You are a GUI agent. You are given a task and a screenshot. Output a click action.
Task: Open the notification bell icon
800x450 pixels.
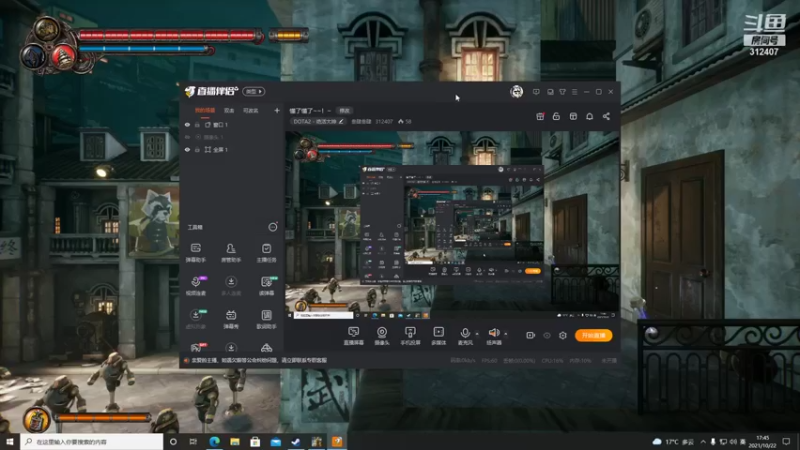pyautogui.click(x=589, y=116)
